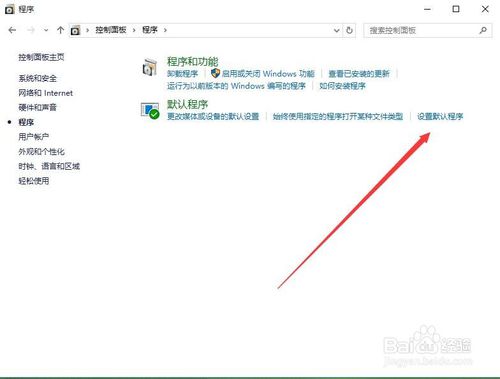Click the window title bar Control Panel icon
The image size is (500, 379).
[9, 9]
